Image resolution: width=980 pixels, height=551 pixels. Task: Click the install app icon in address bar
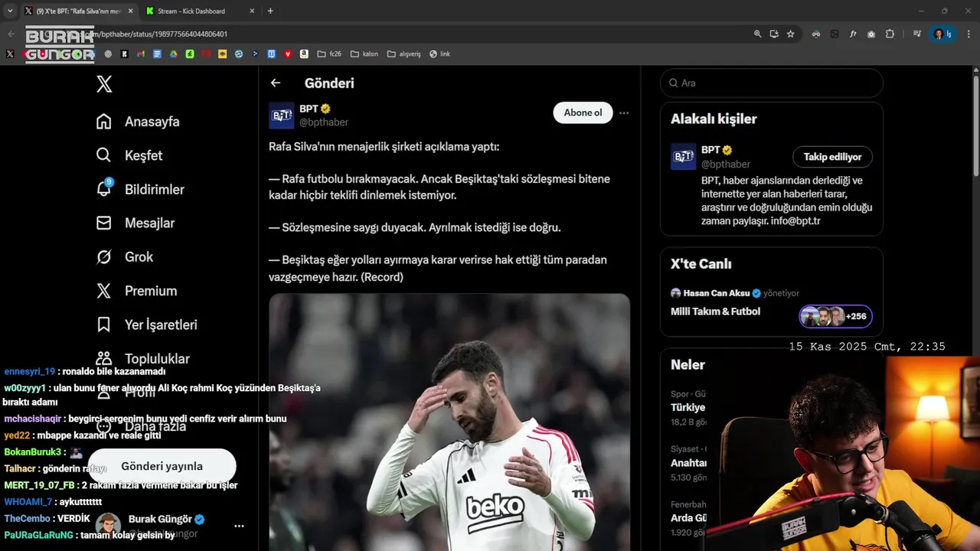pyautogui.click(x=774, y=34)
